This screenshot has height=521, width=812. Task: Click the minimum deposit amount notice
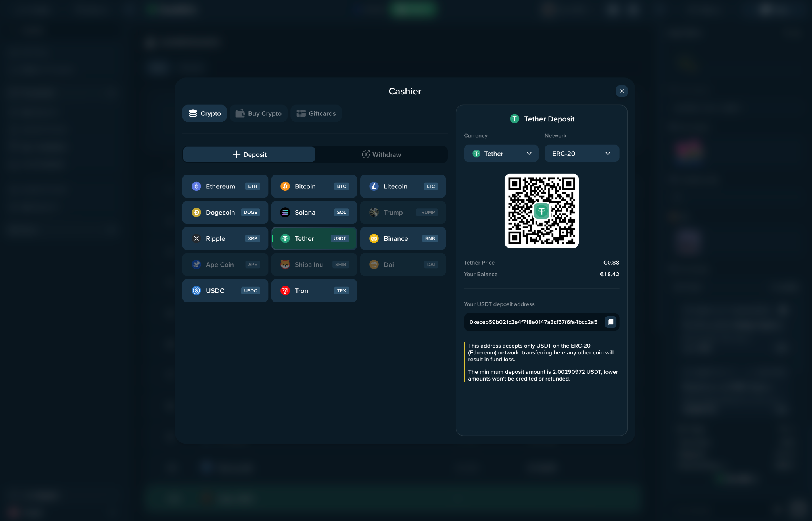click(x=543, y=375)
